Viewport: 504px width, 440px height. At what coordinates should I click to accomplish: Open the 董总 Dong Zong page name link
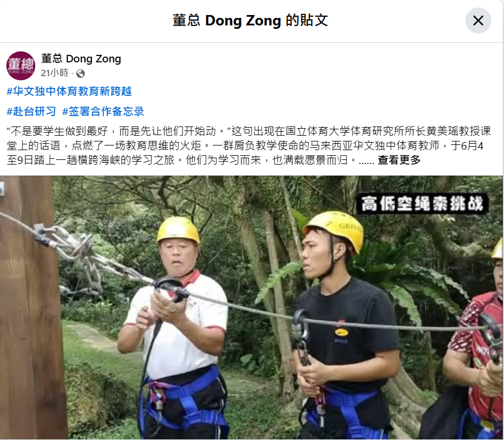[x=81, y=59]
